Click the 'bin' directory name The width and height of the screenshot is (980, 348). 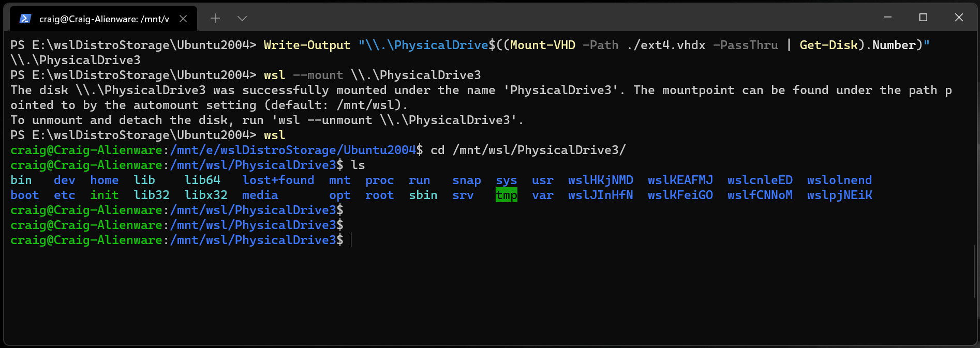[21, 180]
